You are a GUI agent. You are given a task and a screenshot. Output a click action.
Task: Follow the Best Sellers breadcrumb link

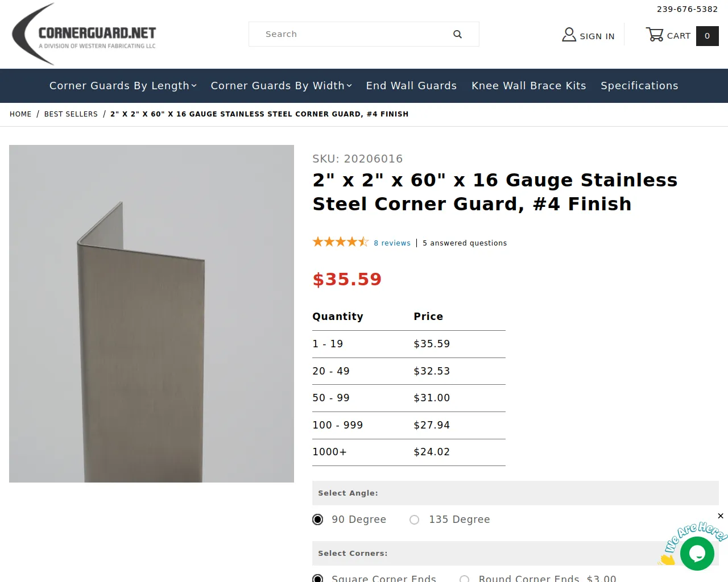(71, 114)
